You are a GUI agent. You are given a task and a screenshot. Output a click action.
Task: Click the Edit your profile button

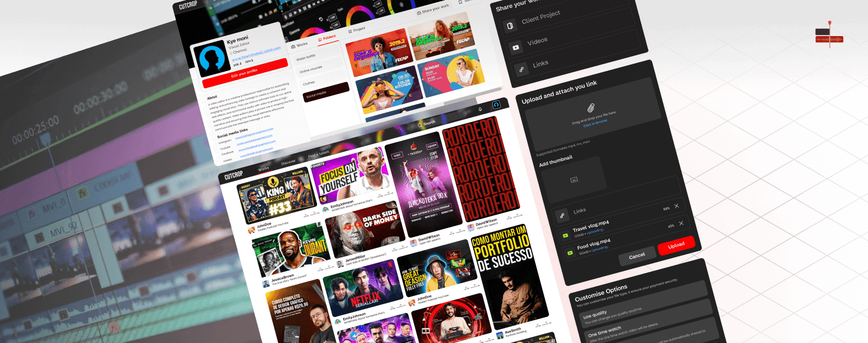coord(244,73)
